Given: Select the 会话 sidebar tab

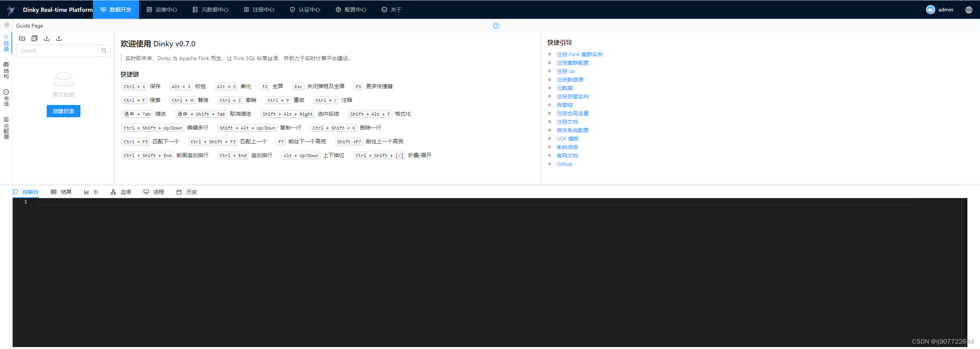Looking at the screenshot, I should 6,98.
